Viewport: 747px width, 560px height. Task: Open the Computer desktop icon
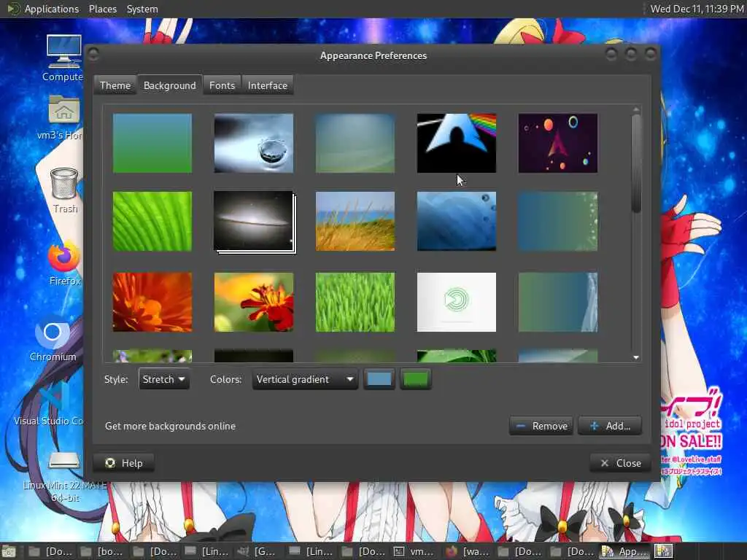[64, 56]
